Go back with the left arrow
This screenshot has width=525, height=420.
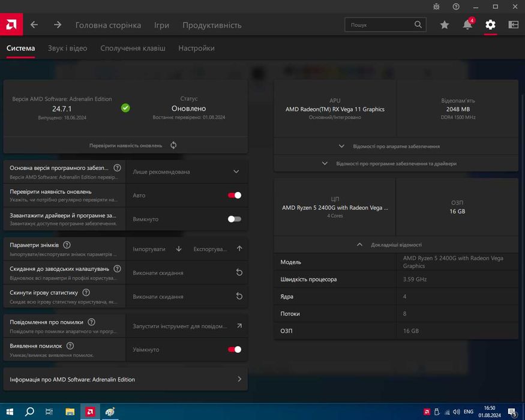pos(34,25)
